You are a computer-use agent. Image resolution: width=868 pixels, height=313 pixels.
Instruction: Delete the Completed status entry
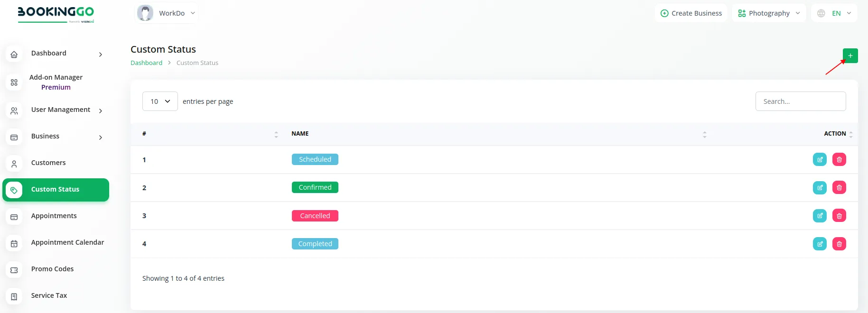coord(839,244)
